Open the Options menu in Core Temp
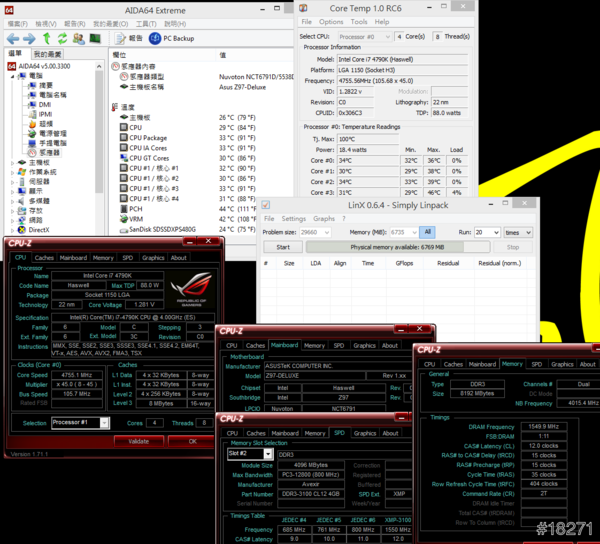Viewport: 600px width, 544px height. (x=330, y=22)
